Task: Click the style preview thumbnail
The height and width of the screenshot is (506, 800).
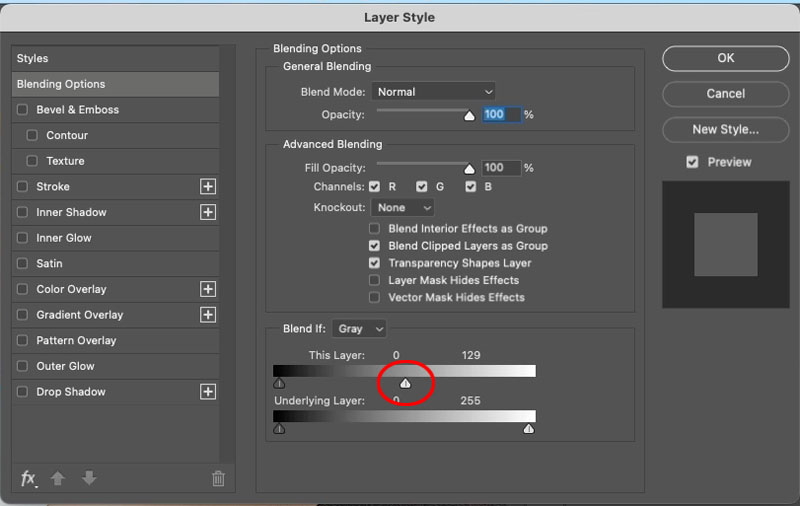Action: click(x=726, y=244)
